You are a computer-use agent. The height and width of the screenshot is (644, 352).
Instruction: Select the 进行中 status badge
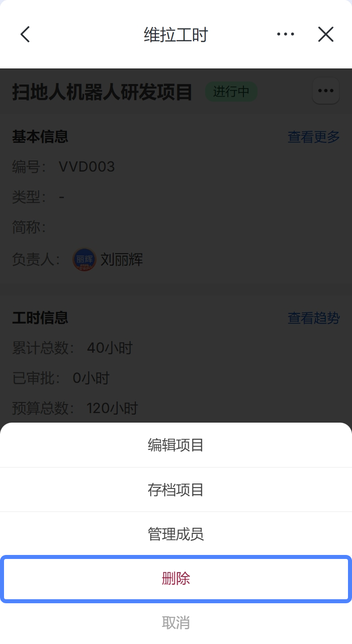tap(231, 92)
